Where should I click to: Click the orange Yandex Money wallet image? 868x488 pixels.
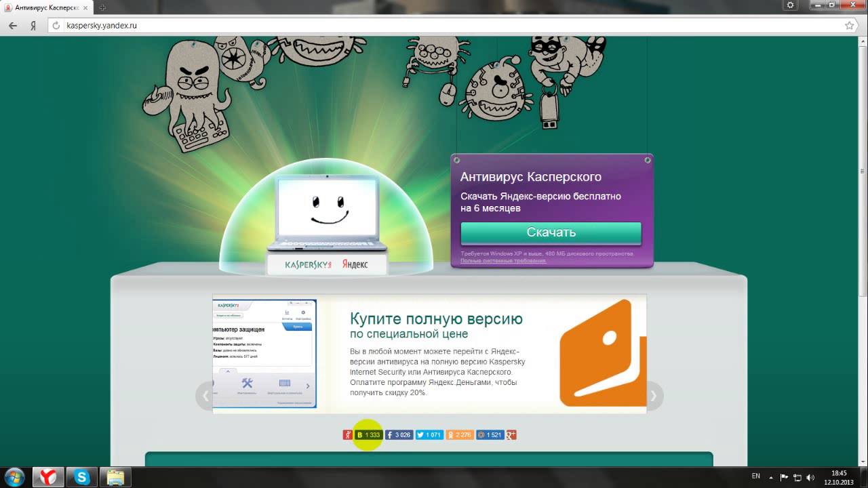tap(602, 353)
